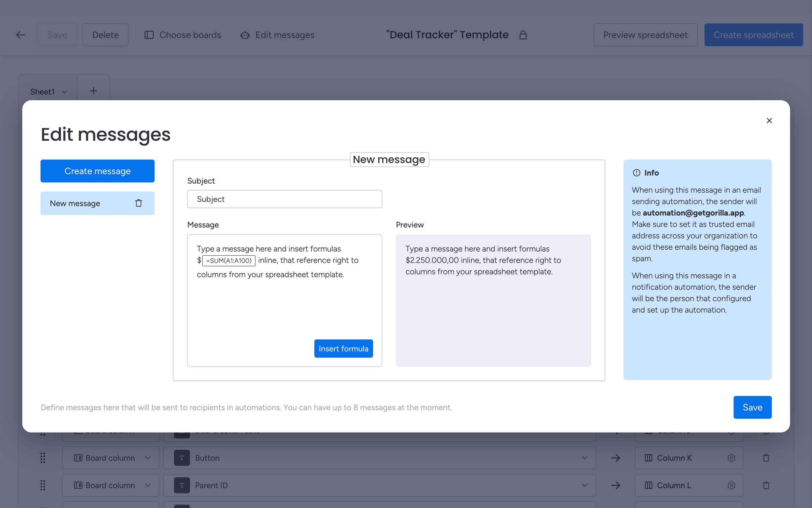The image size is (812, 508).
Task: Click the T type icon of Button row
Action: 182,458
